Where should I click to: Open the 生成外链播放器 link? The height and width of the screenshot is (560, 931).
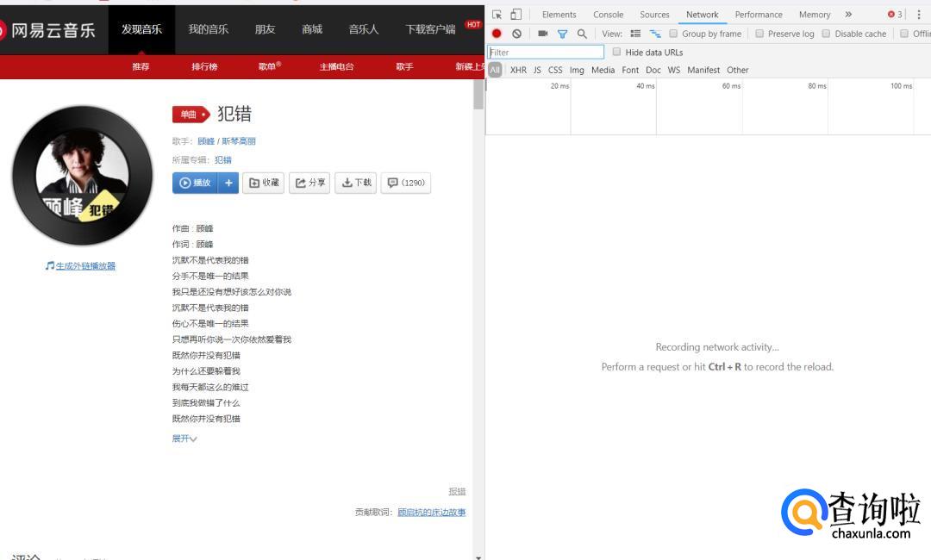click(x=85, y=265)
